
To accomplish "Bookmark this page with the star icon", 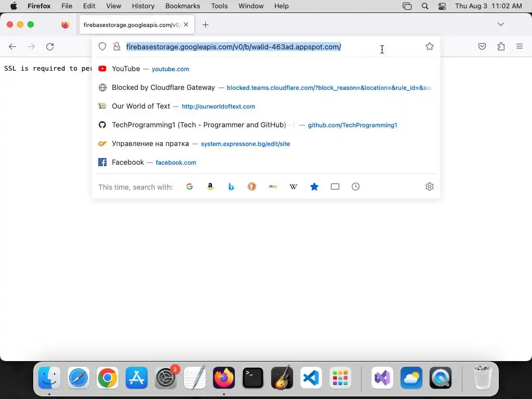I will tap(430, 46).
